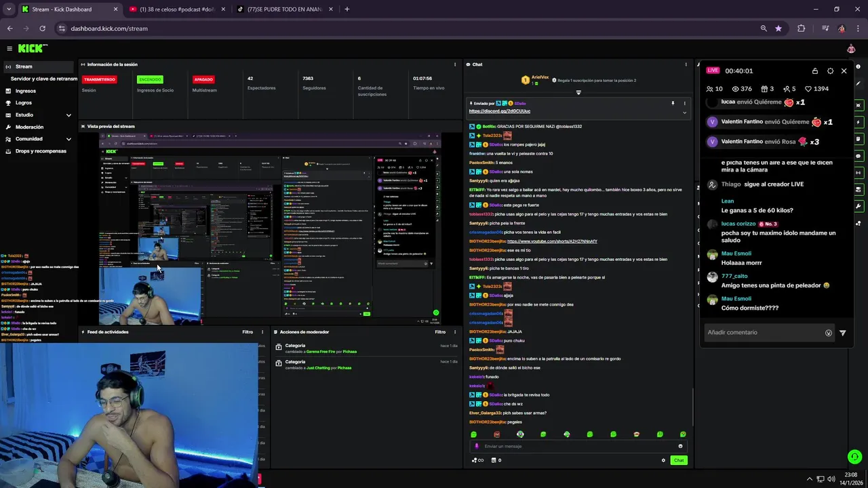Click the gifts count icon showing 3
Viewport: 868px width, 488px height.
(768, 89)
